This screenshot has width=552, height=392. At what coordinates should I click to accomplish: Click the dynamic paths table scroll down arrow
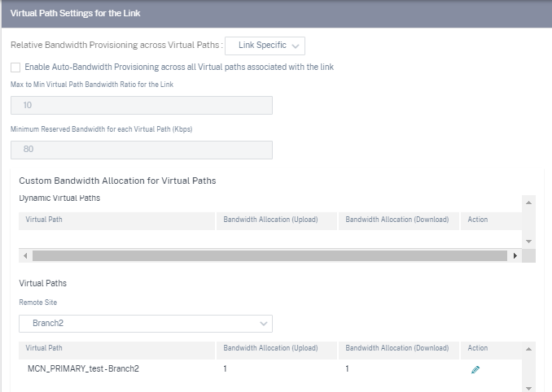point(528,242)
